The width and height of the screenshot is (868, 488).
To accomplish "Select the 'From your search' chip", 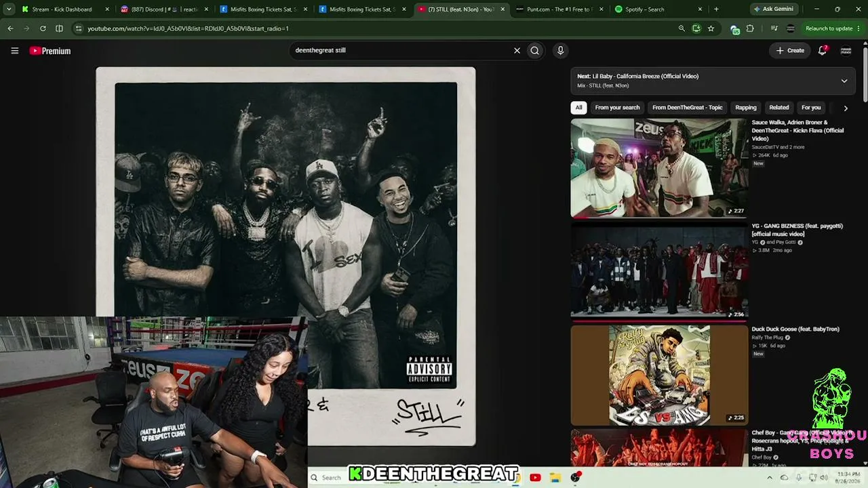I will [x=617, y=107].
